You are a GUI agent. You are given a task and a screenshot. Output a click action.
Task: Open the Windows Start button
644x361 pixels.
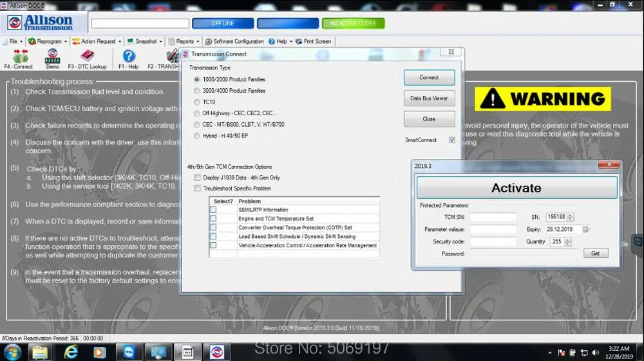(x=12, y=352)
